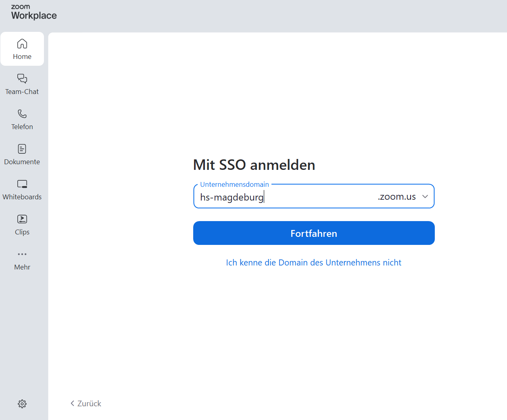Click the Telefon handset icon

22,114
